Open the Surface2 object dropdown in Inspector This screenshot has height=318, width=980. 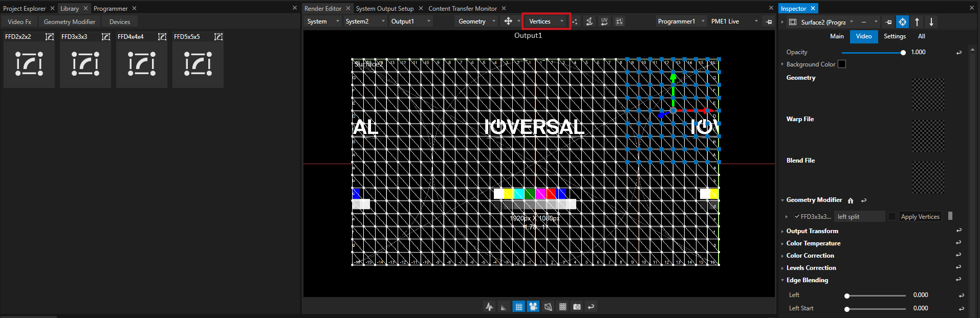point(852,22)
